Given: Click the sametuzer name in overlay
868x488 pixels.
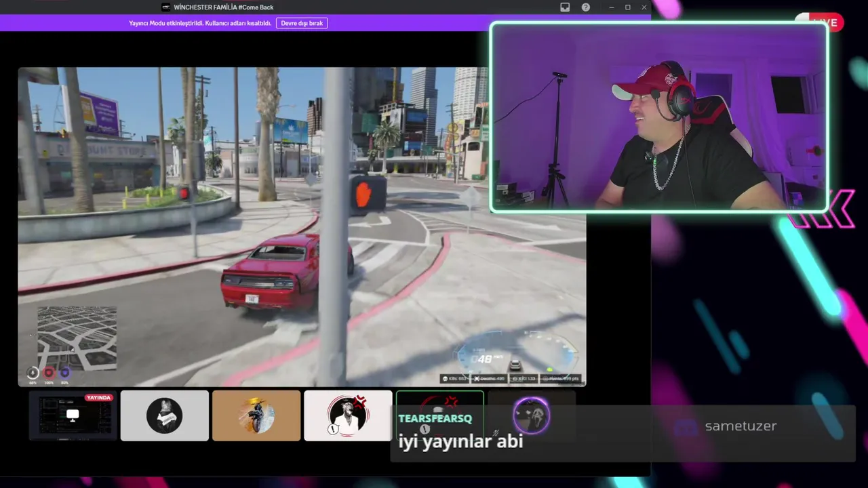Looking at the screenshot, I should point(741,426).
